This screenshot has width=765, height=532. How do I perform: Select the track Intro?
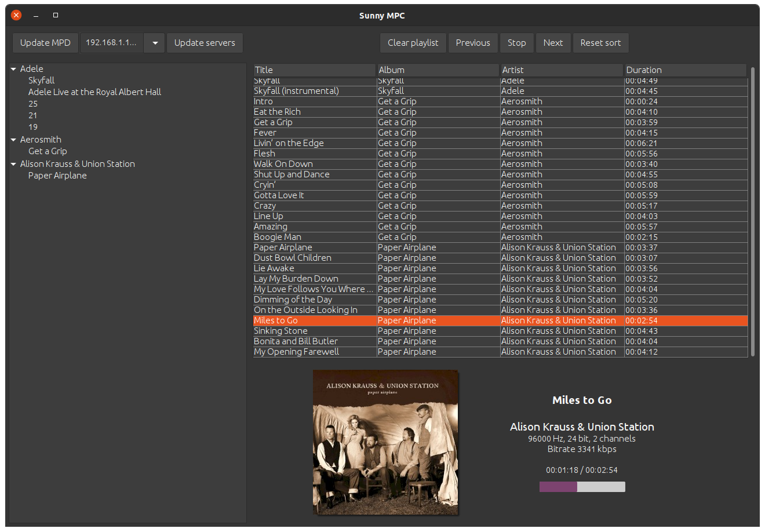pyautogui.click(x=263, y=101)
